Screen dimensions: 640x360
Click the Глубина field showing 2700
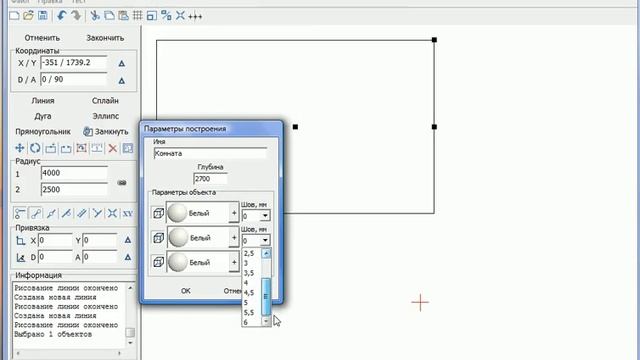[x=210, y=179]
